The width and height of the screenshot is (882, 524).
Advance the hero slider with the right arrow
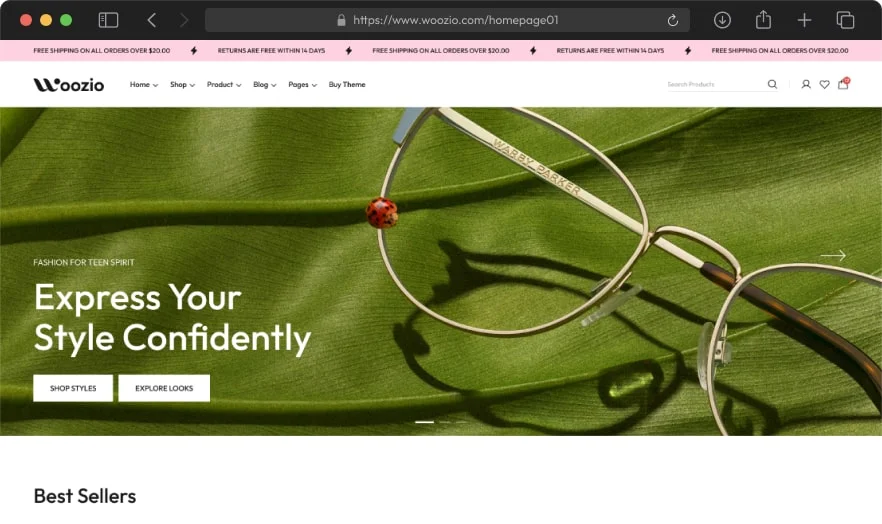tap(833, 255)
